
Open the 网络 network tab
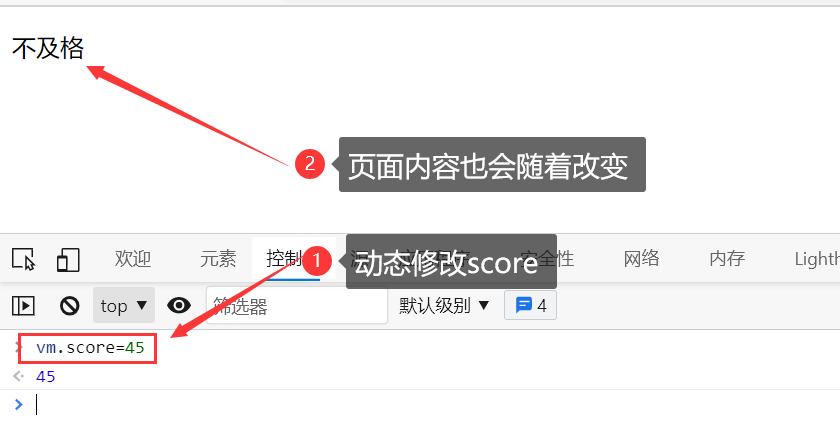click(641, 259)
